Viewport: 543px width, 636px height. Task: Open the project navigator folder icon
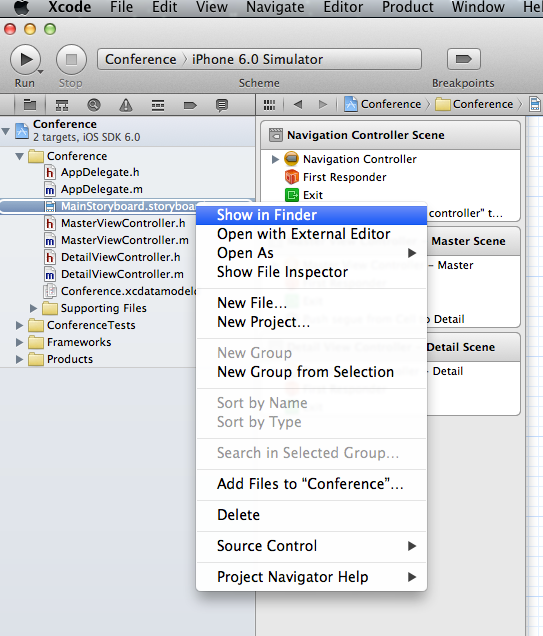click(x=30, y=105)
